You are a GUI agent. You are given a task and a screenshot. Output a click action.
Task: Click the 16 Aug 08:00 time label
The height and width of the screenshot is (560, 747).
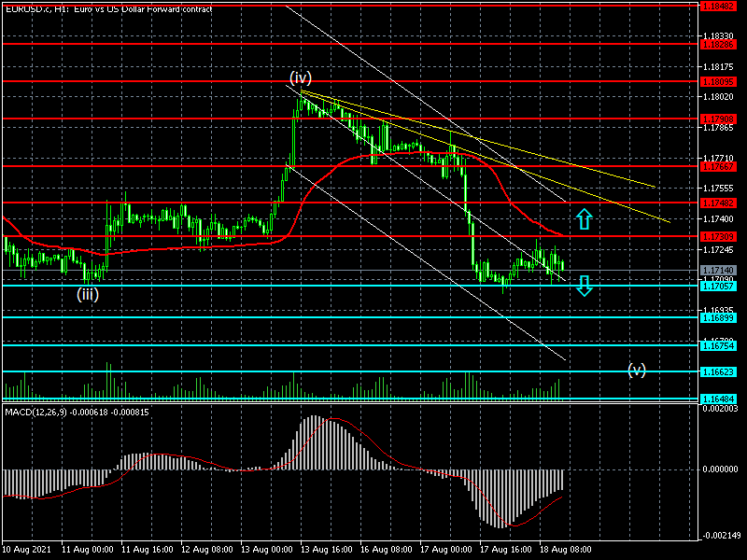point(387,550)
